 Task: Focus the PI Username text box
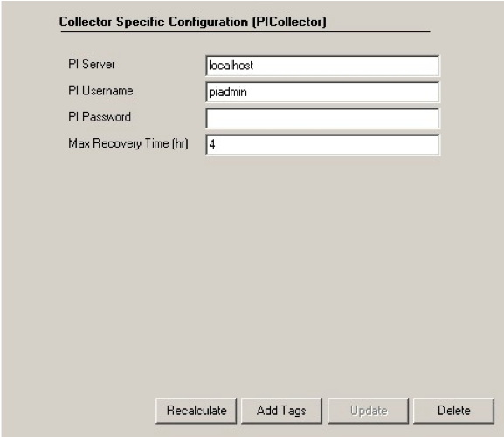click(x=322, y=93)
